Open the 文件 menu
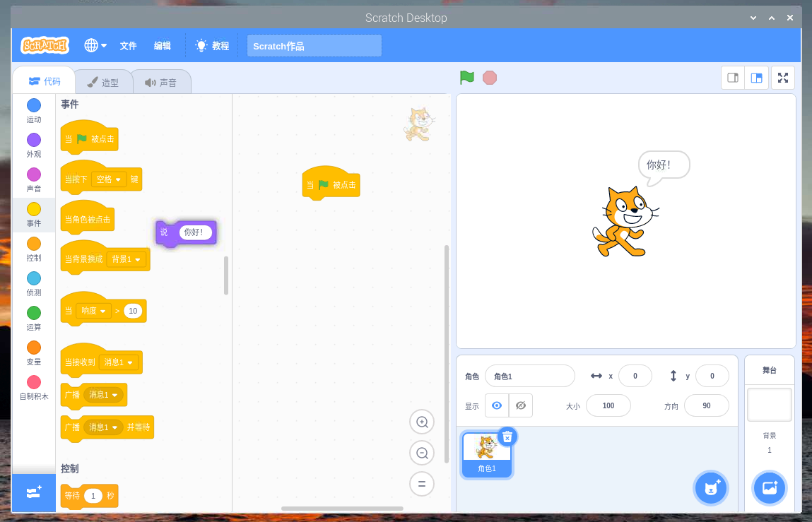This screenshot has height=522, width=812. (x=128, y=46)
